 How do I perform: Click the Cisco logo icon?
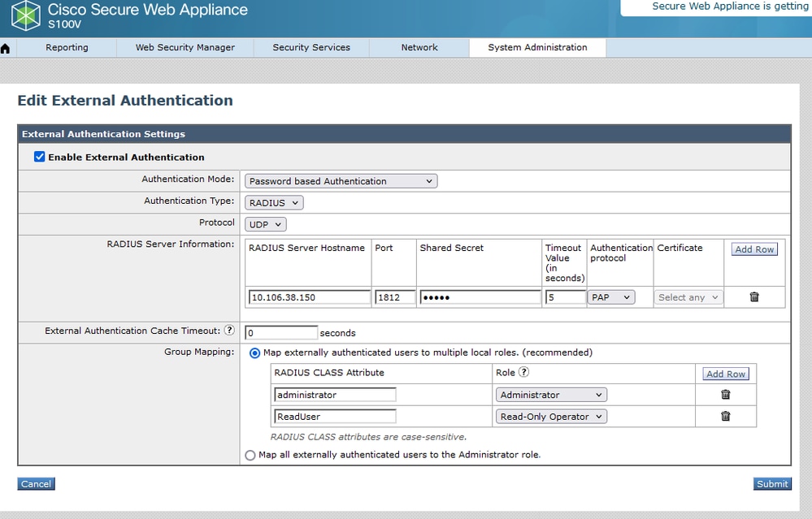point(26,15)
